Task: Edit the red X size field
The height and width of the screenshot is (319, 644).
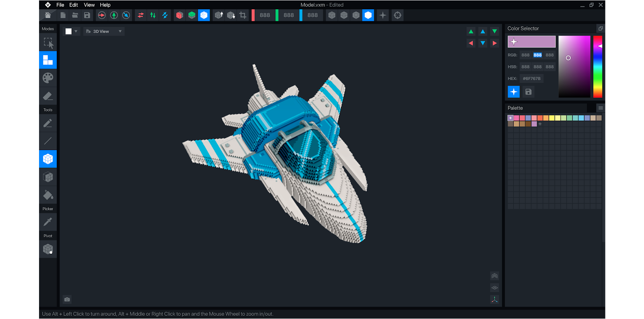Action: click(264, 15)
